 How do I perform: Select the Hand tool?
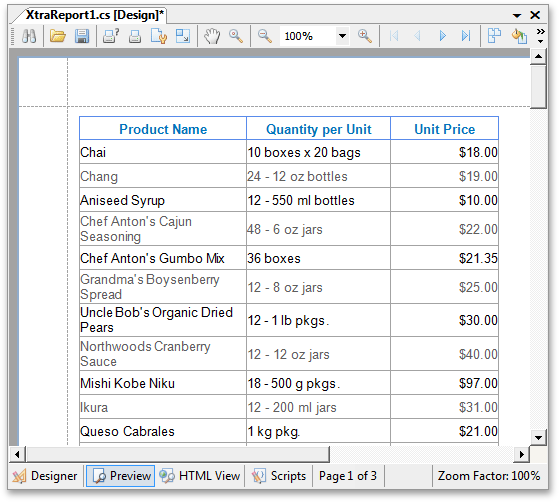coord(212,36)
